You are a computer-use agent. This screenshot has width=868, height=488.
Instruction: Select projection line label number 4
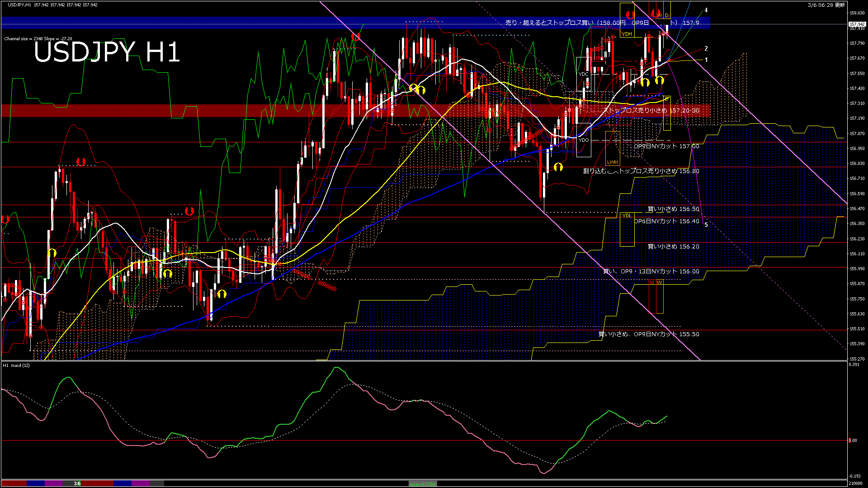[x=706, y=10]
